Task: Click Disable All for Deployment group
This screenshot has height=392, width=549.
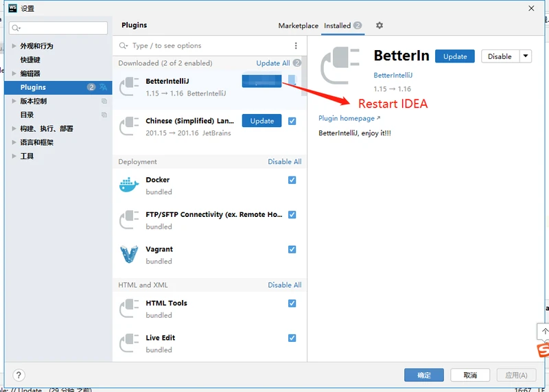Action: 284,162
